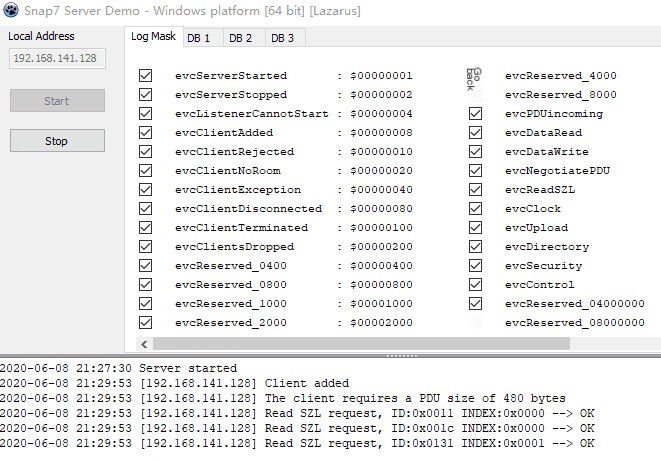Click the $00002000 mask value
Screen dimensions: 661x460
pos(381,323)
